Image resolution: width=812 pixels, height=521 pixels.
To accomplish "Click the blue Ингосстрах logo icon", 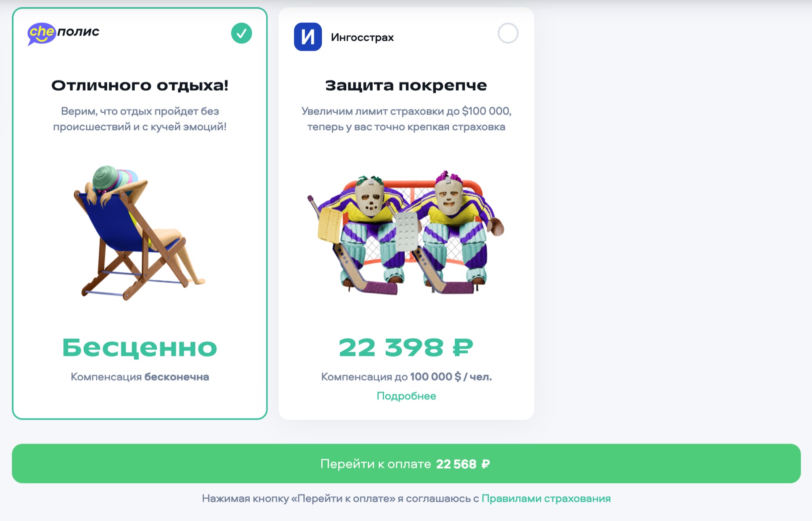I will tap(308, 37).
